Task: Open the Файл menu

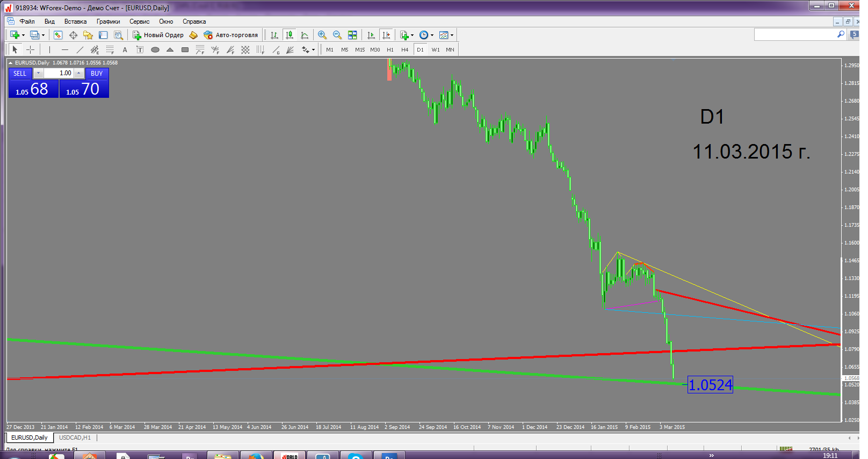Action: [x=27, y=21]
